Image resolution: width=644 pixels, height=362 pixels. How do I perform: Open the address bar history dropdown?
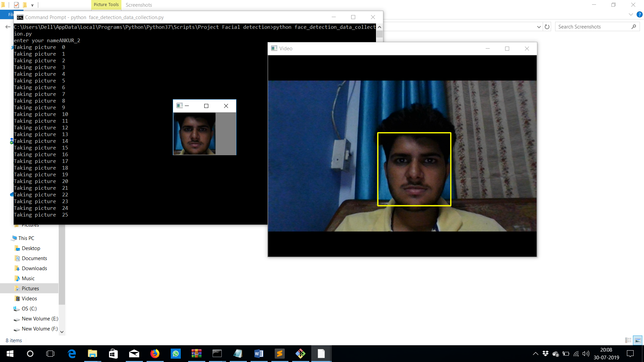pos(539,27)
